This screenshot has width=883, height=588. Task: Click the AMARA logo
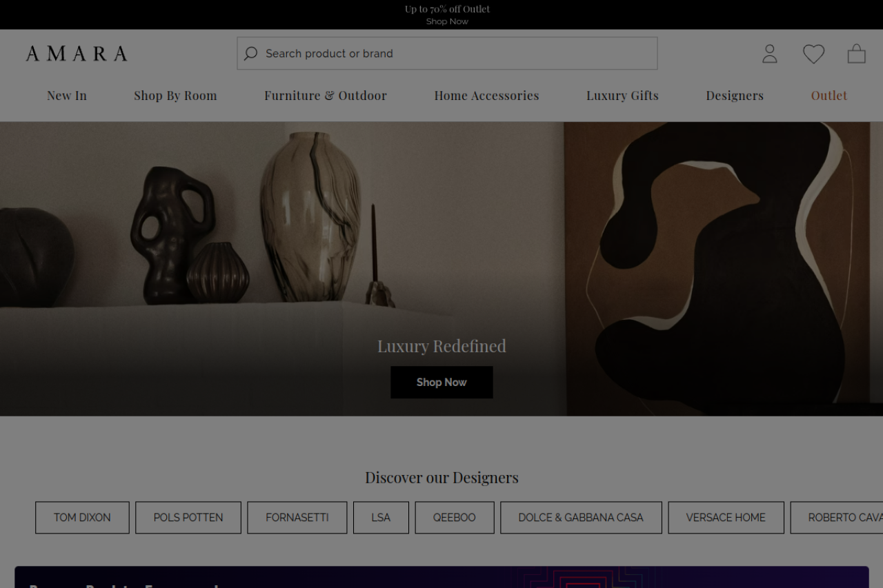point(77,54)
